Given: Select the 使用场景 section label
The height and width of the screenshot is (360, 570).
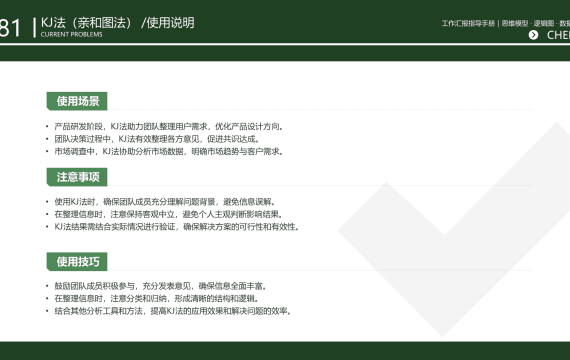Looking at the screenshot, I should 77,101.
